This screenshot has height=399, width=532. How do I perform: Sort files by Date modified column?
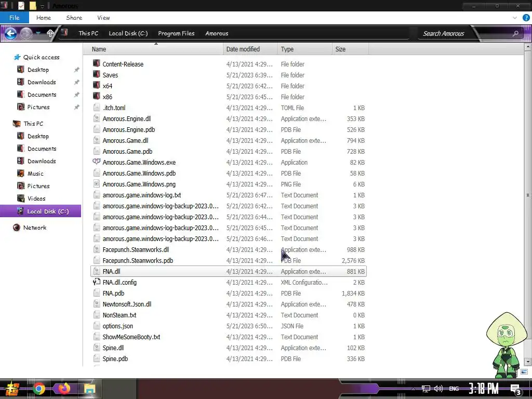pyautogui.click(x=250, y=49)
